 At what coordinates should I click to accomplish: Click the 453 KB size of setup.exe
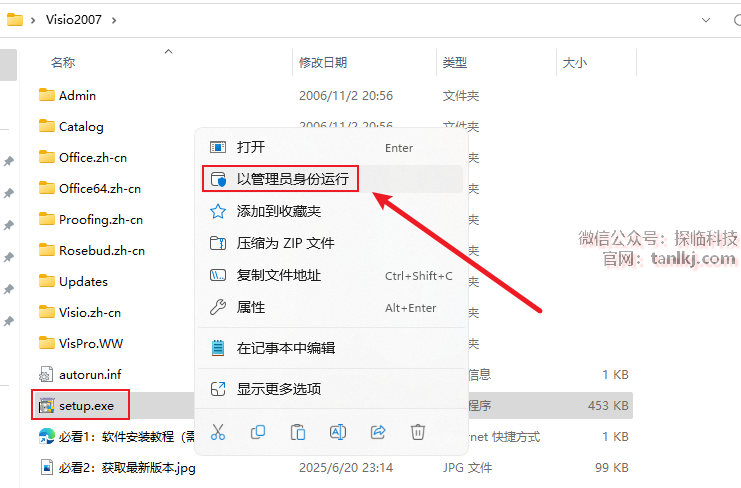click(x=608, y=406)
